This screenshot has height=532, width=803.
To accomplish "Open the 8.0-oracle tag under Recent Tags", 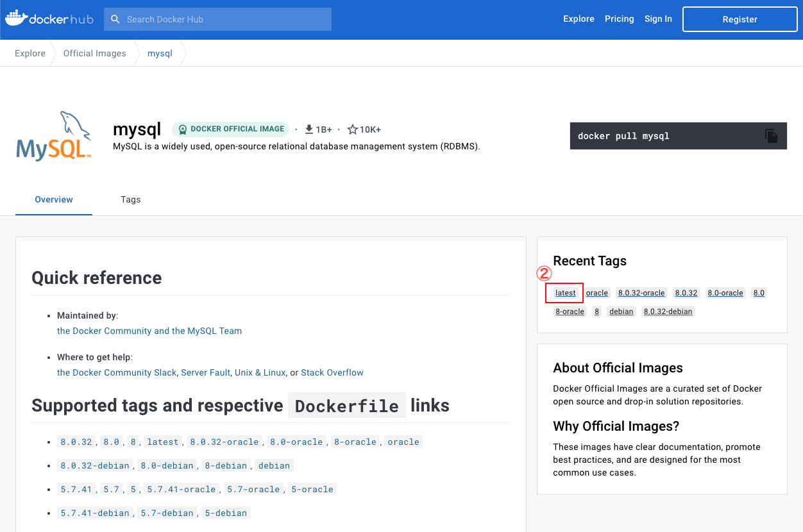I will click(725, 293).
